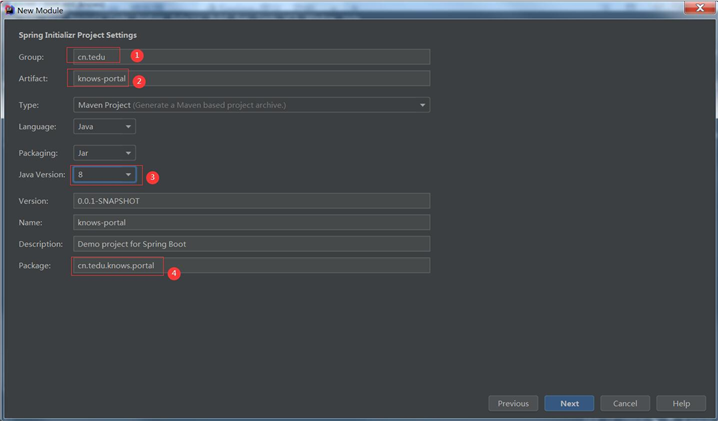Image resolution: width=718 pixels, height=421 pixels.
Task: Click the New Module title text
Action: click(x=40, y=10)
